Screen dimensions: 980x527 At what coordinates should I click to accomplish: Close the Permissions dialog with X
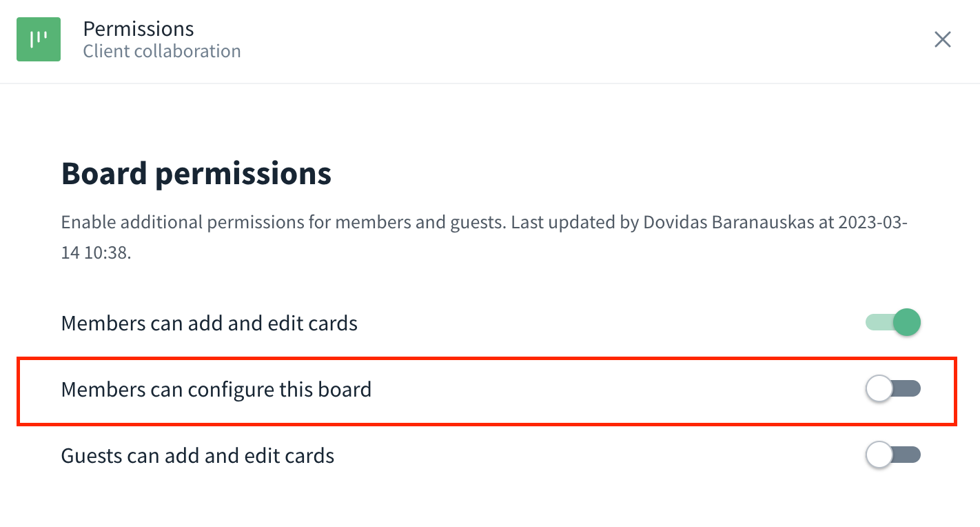(942, 39)
